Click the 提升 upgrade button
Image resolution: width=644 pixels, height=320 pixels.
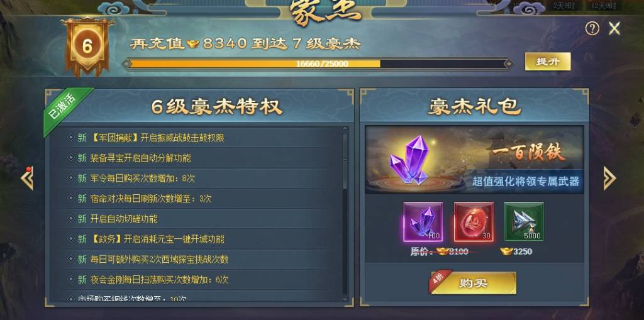[548, 62]
